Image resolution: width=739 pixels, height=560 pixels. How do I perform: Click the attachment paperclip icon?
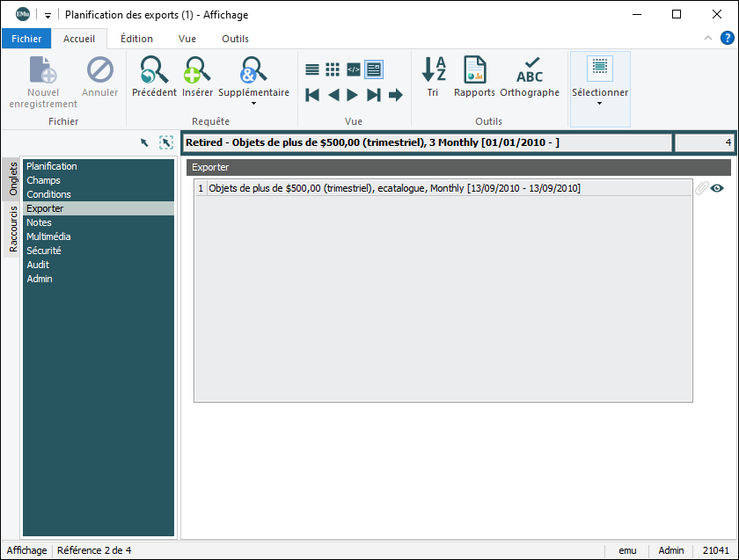pos(701,188)
